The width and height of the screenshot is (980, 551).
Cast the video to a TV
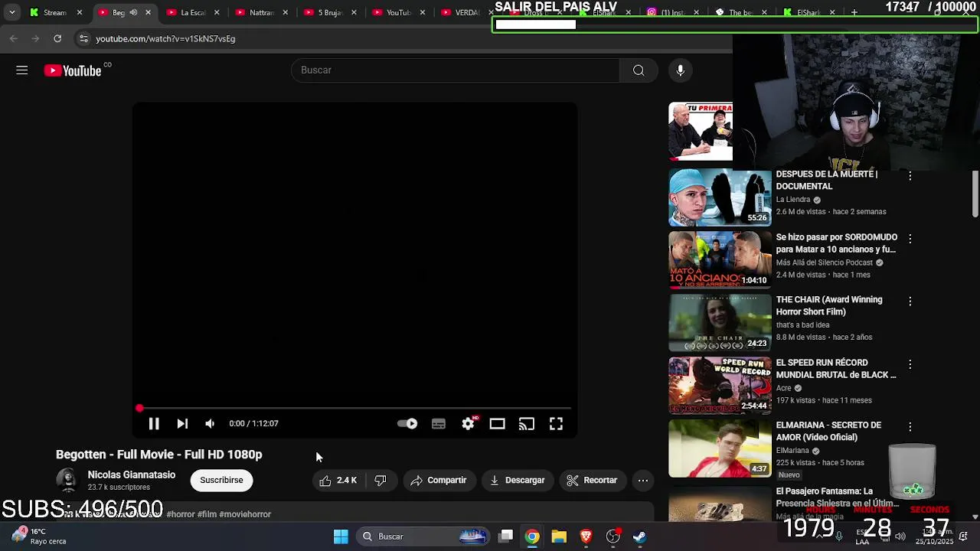tap(527, 423)
